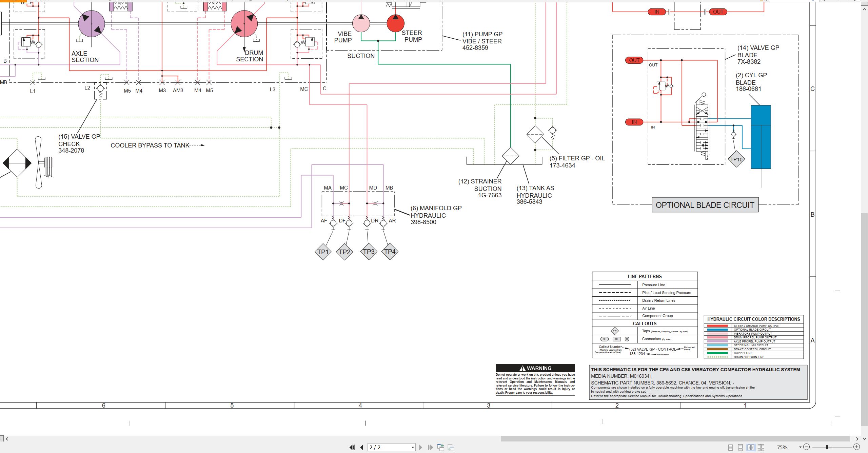868x453 pixels.
Task: Click the '(6) MANIFOLD GP' callout text
Action: click(x=436, y=208)
